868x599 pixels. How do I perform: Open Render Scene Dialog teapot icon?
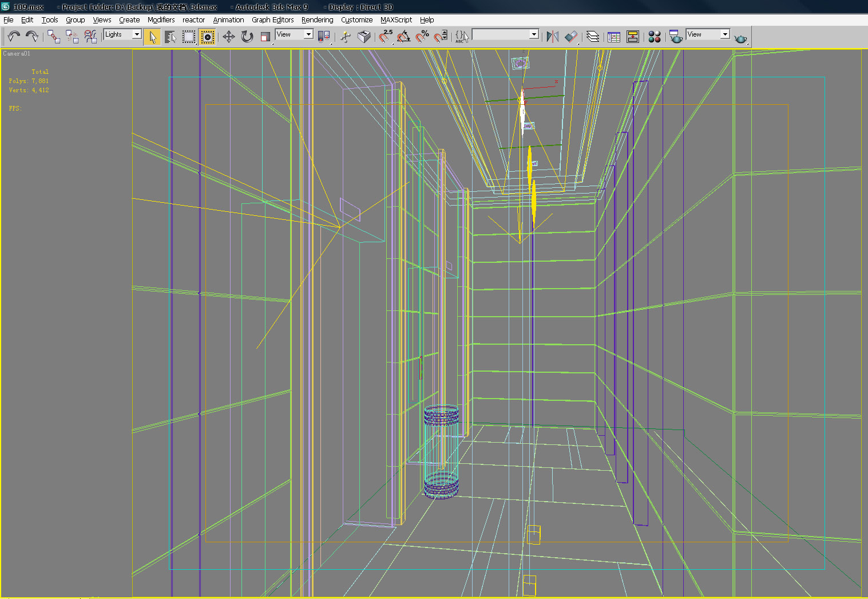676,37
